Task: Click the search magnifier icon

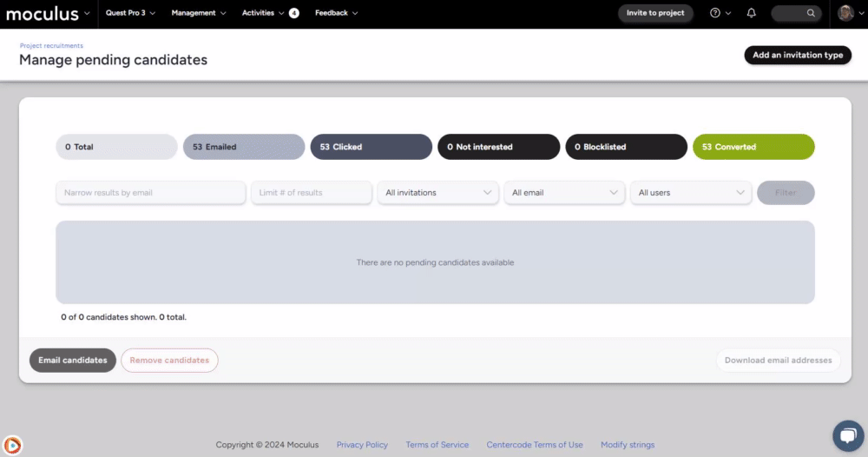Action: click(x=811, y=13)
